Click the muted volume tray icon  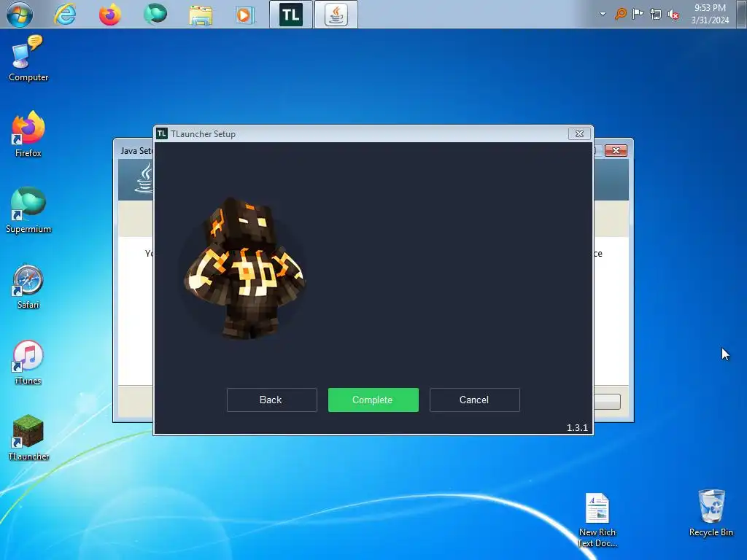coord(673,15)
